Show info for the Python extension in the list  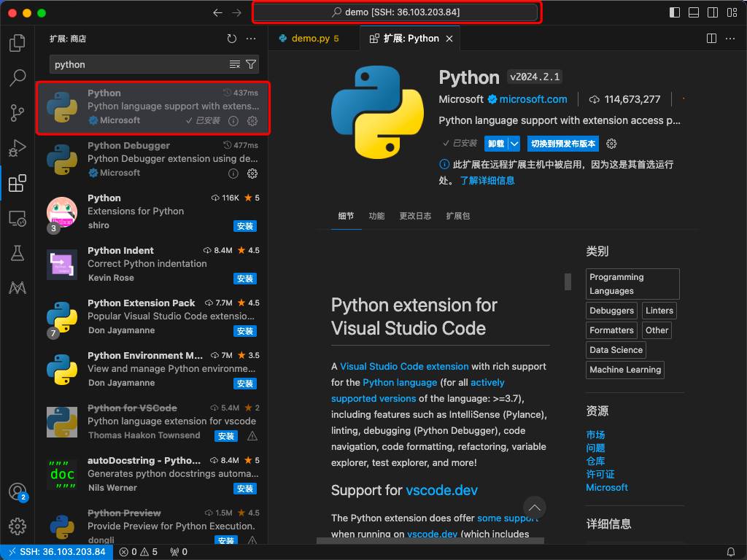click(x=233, y=121)
